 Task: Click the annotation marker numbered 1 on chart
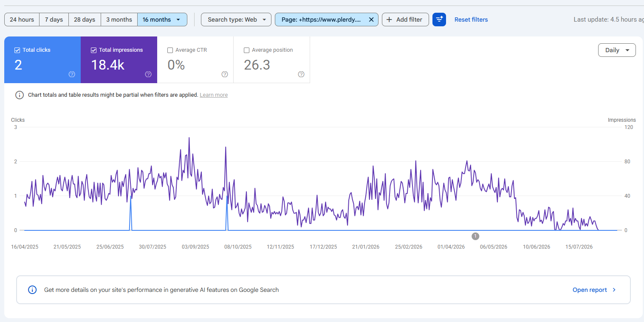[475, 236]
